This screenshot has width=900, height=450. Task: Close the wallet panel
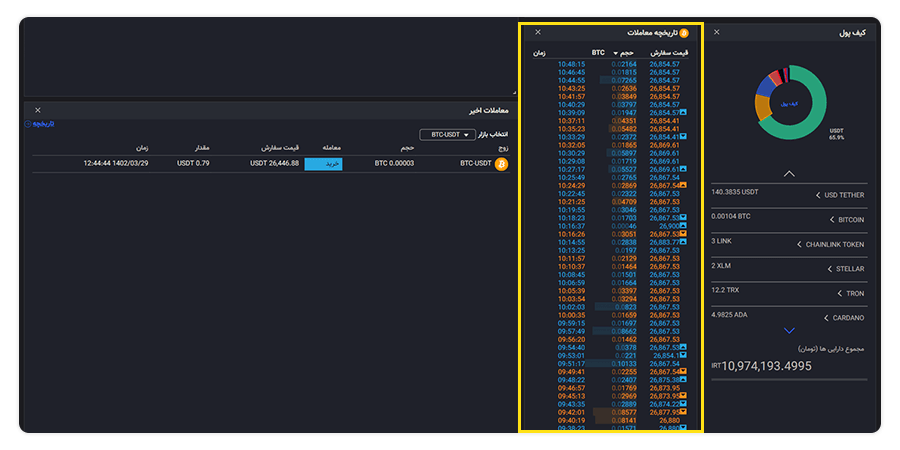(x=716, y=32)
